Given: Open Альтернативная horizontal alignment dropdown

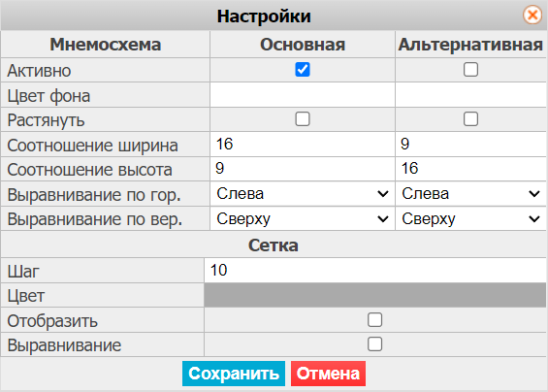Looking at the screenshot, I should (x=470, y=194).
